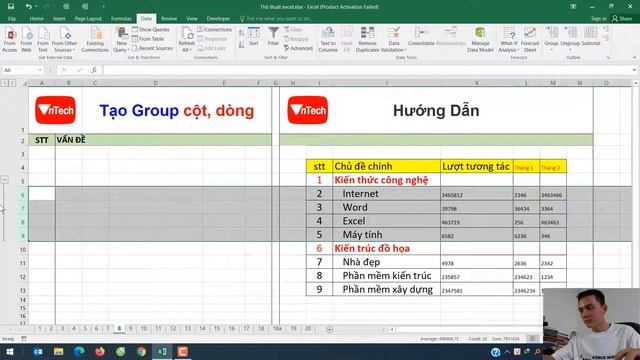Screen dimensions: 640x360
Task: Add a new sheet with plus icon
Action: coord(329,329)
